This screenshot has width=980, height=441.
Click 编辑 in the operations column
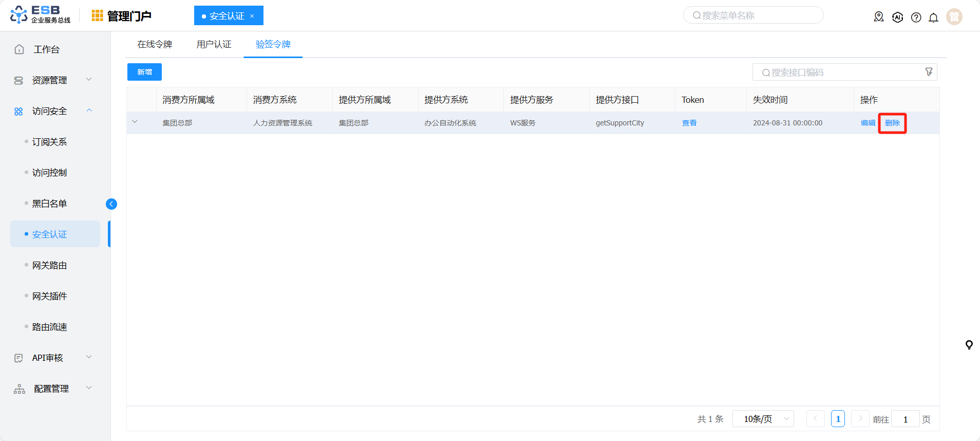pos(868,123)
